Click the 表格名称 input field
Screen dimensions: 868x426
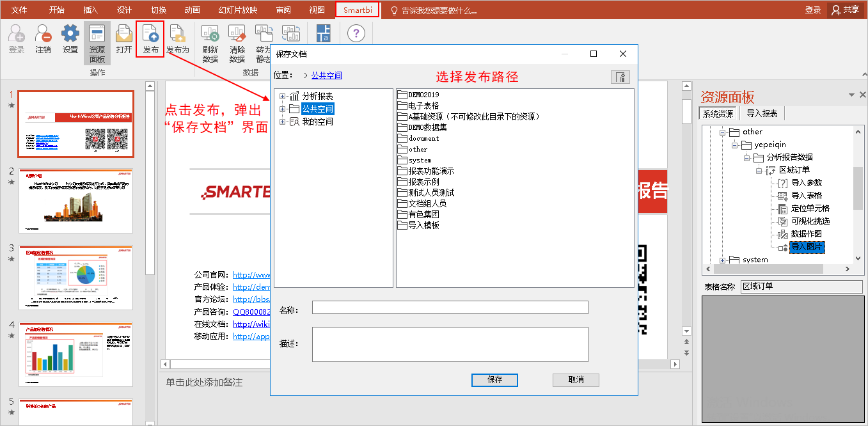801,287
